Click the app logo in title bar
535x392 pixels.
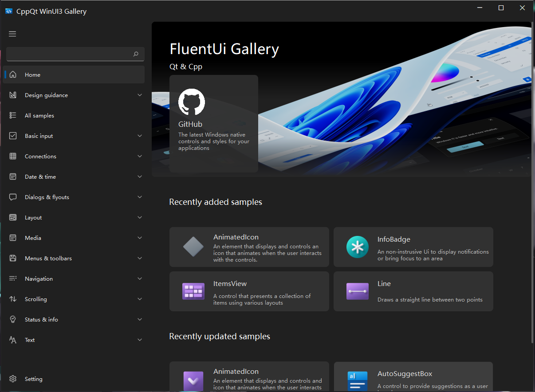pyautogui.click(x=8, y=11)
